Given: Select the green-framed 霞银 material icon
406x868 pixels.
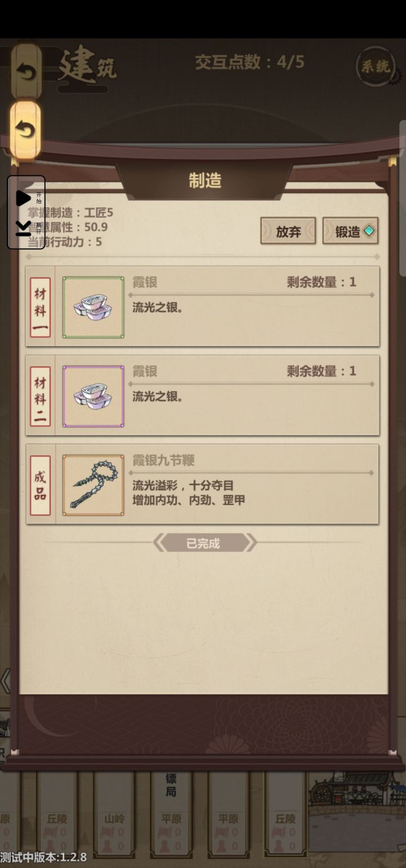Looking at the screenshot, I should pyautogui.click(x=93, y=307).
